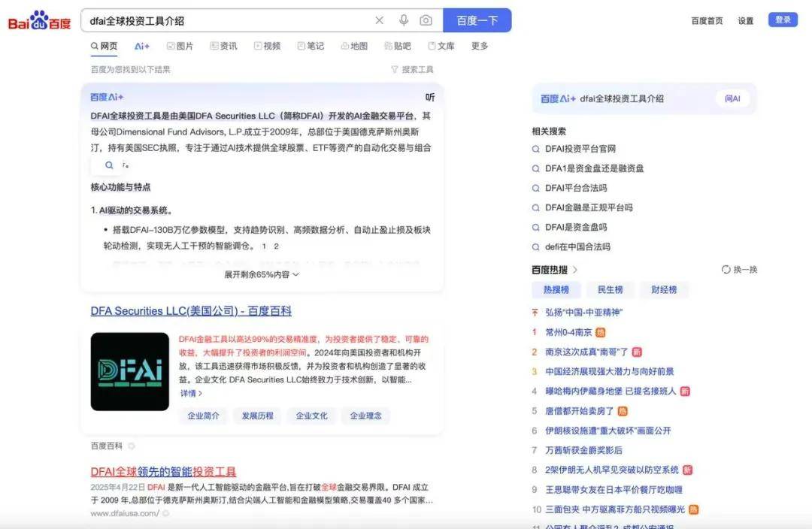Click 听 to listen to AI answer
The image size is (812, 529).
pyautogui.click(x=430, y=97)
